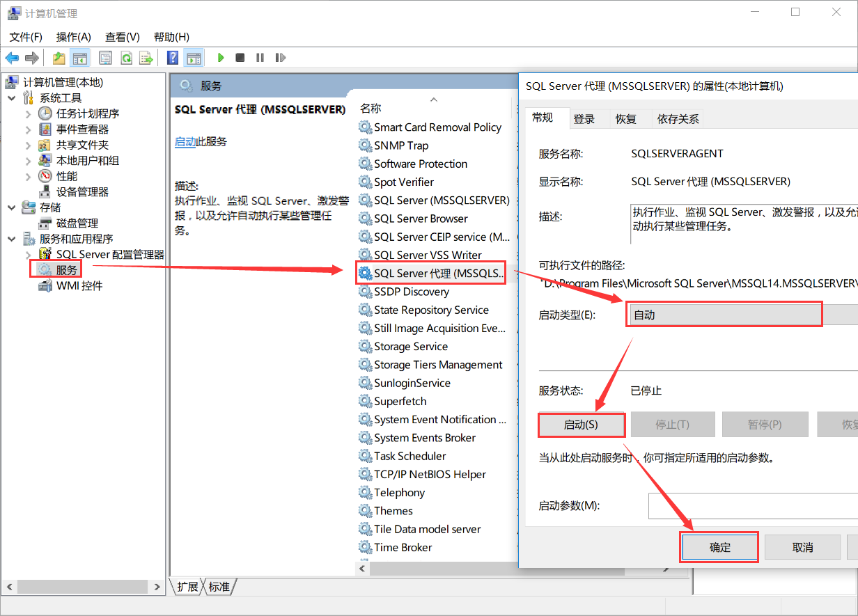The image size is (858, 616).
Task: Click the console tree horizontal scrollbar
Action: [x=83, y=587]
